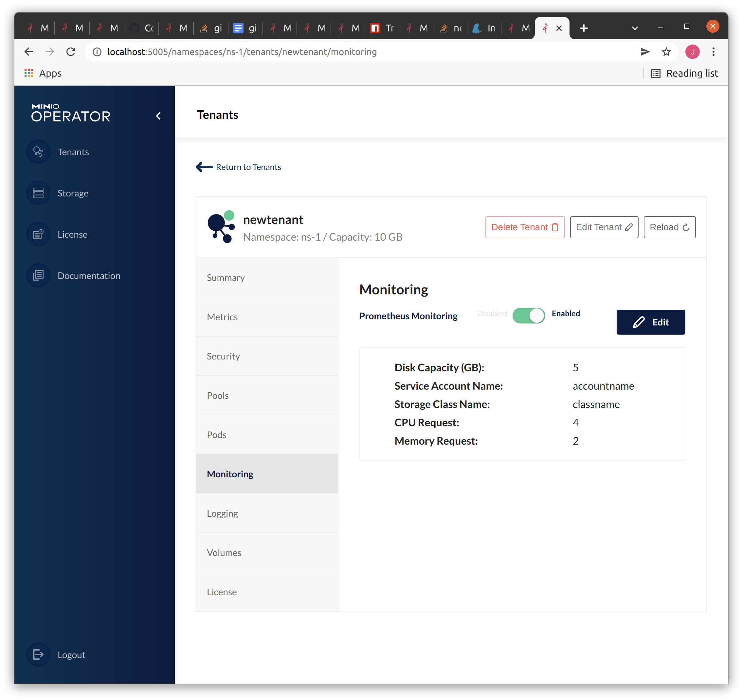Expand the browser tab search dropdown
742x700 pixels.
click(635, 28)
